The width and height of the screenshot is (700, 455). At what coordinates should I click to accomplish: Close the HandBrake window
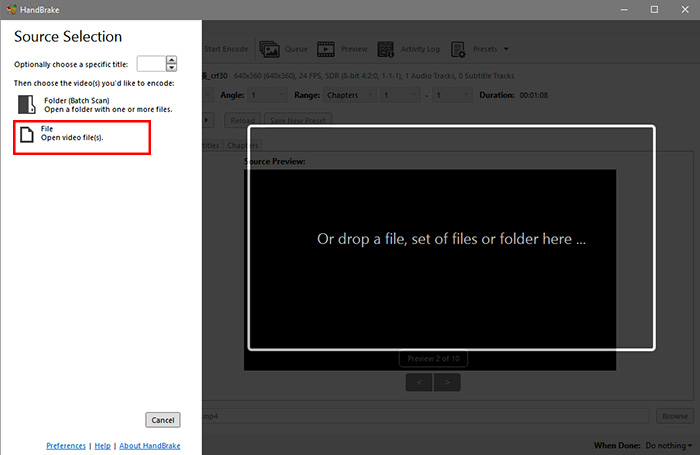(685, 9)
